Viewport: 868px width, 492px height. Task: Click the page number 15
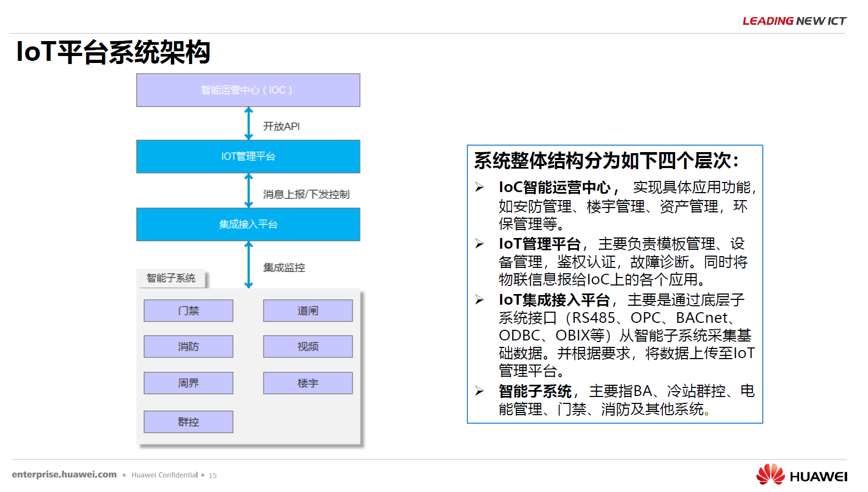point(213,475)
